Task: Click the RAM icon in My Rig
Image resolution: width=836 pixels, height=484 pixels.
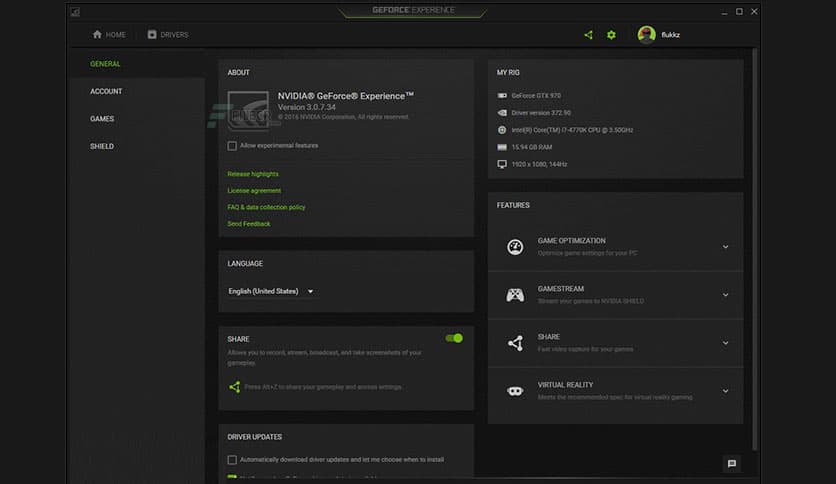Action: (502, 147)
